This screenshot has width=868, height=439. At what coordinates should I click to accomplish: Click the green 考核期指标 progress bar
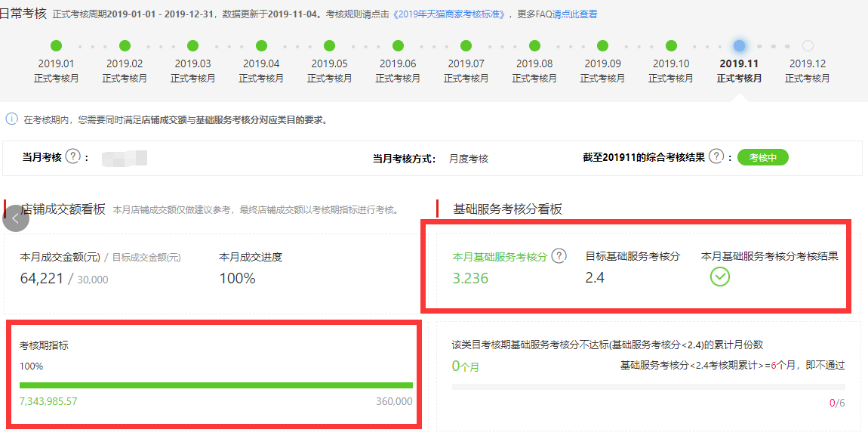216,385
